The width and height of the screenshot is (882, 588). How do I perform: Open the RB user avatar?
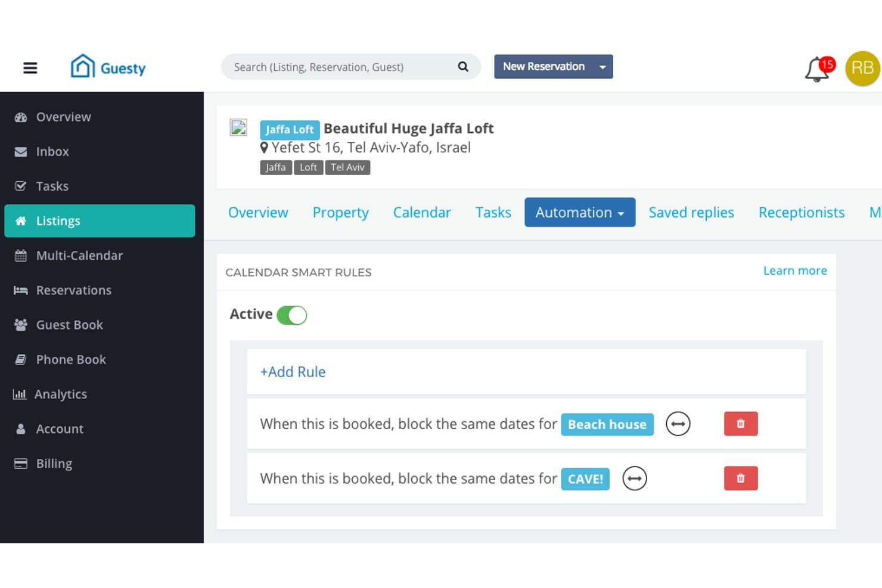(x=862, y=68)
